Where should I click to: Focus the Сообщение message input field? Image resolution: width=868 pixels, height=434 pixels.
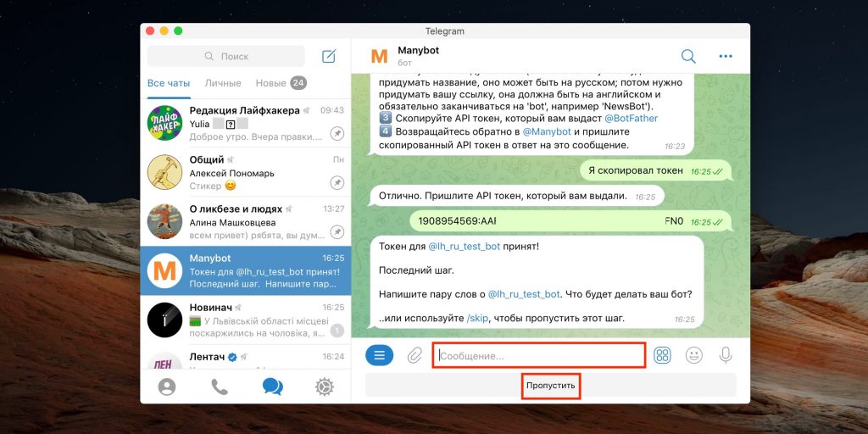[538, 355]
